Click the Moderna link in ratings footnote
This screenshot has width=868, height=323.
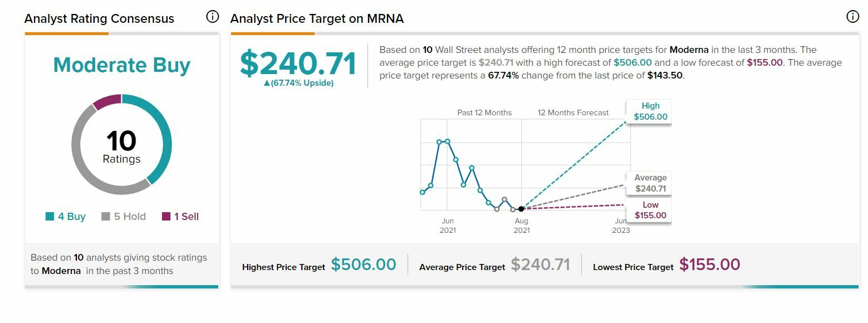[x=61, y=271]
